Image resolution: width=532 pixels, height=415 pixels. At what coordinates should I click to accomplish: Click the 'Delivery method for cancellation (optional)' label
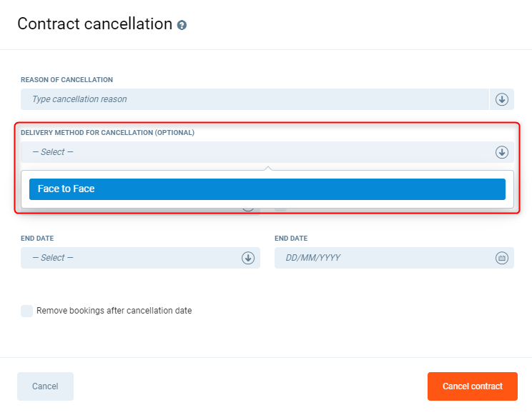coord(107,133)
